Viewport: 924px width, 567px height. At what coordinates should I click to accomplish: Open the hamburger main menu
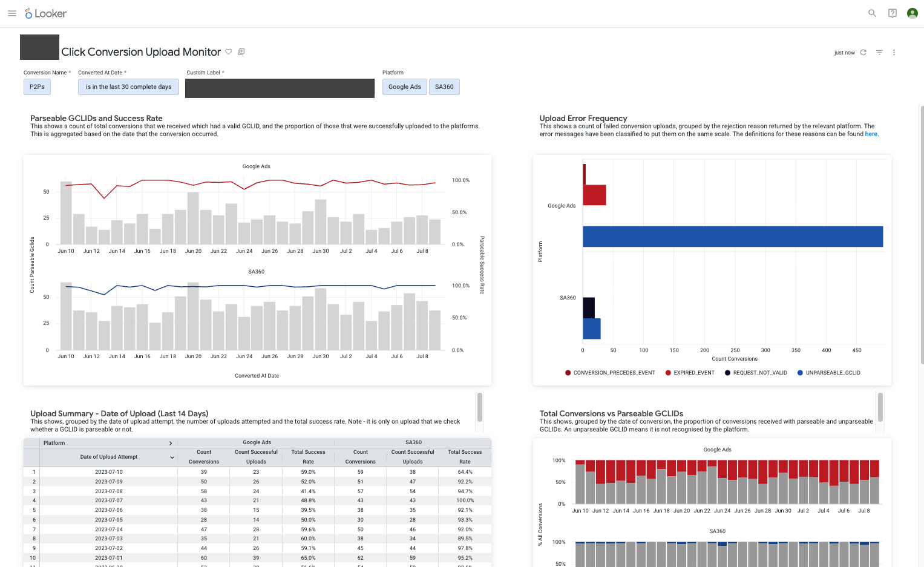coord(12,13)
